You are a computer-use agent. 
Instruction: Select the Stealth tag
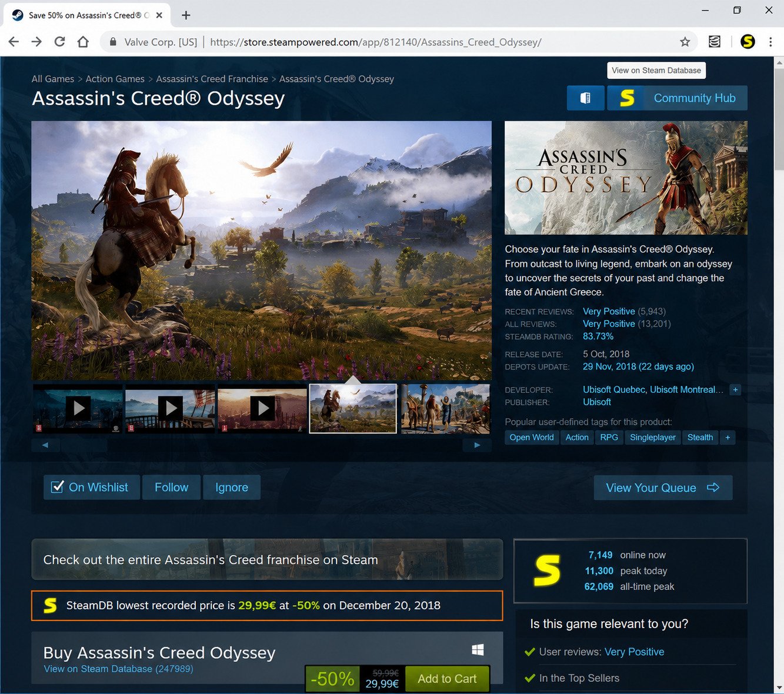pyautogui.click(x=700, y=437)
